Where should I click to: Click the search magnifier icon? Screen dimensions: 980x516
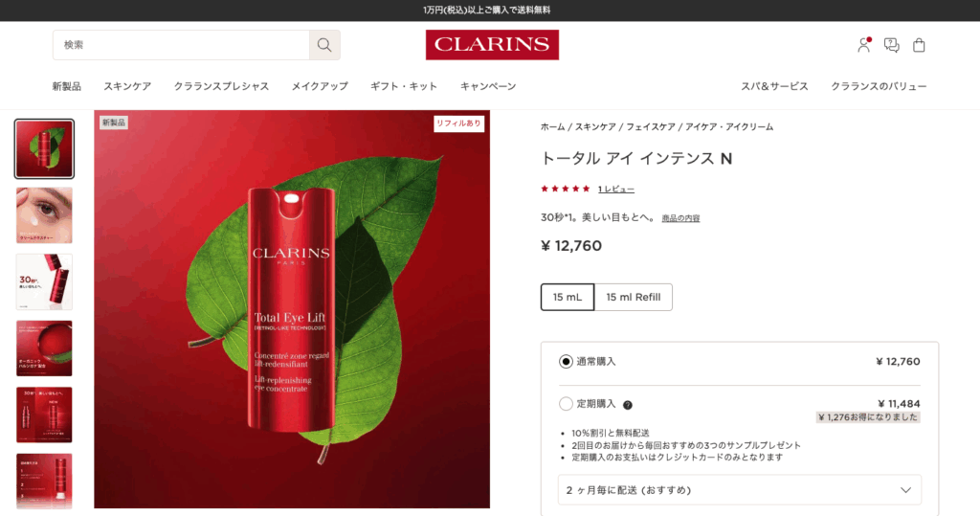point(324,45)
